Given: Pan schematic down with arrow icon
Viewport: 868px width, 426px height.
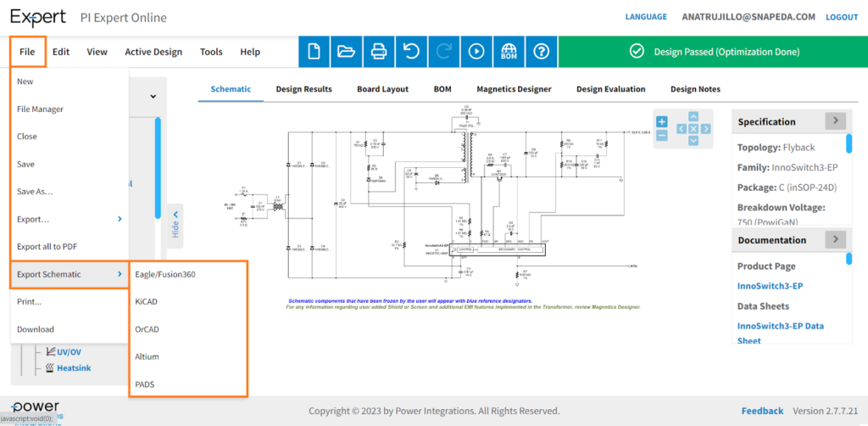Looking at the screenshot, I should pyautogui.click(x=693, y=141).
